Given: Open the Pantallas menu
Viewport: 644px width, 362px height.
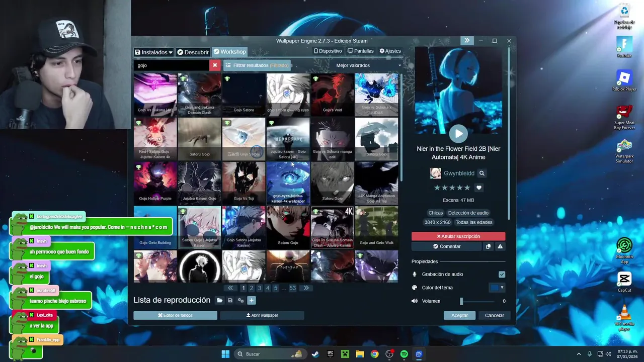Looking at the screenshot, I should pyautogui.click(x=360, y=51).
